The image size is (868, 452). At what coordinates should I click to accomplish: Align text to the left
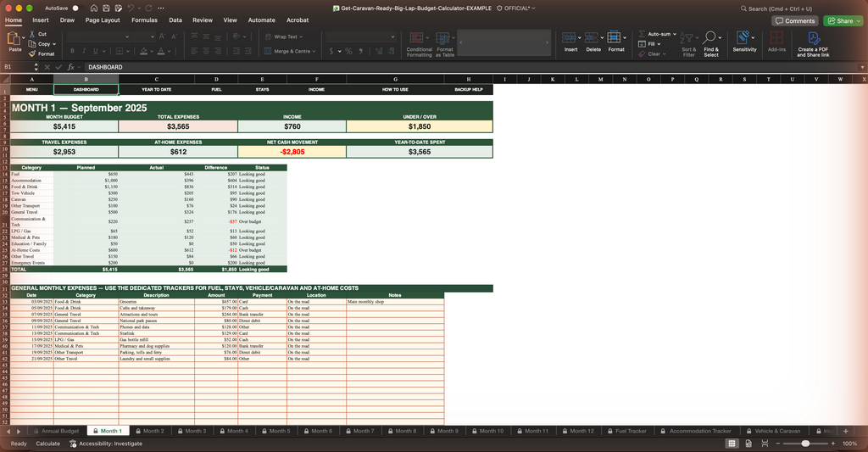pyautogui.click(x=194, y=51)
